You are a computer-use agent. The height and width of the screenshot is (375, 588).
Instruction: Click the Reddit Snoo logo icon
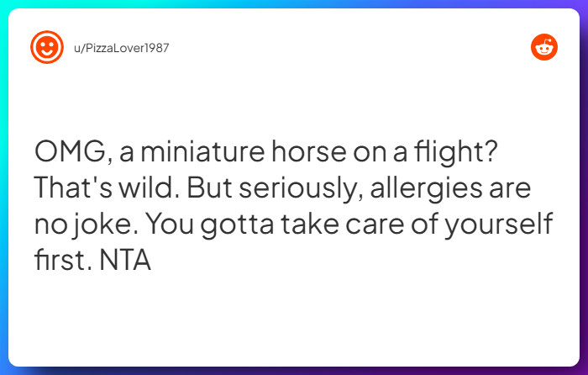(544, 47)
